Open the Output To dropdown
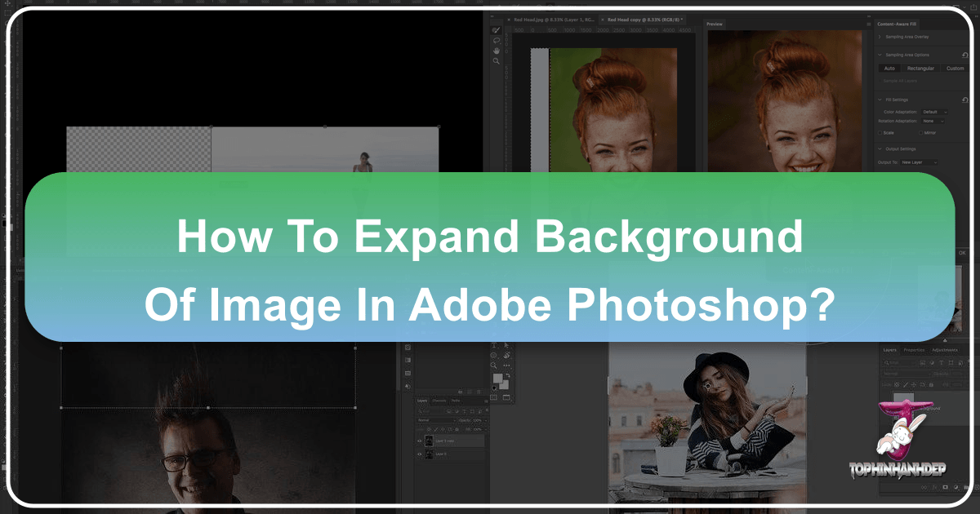Image resolution: width=980 pixels, height=514 pixels. point(919,162)
